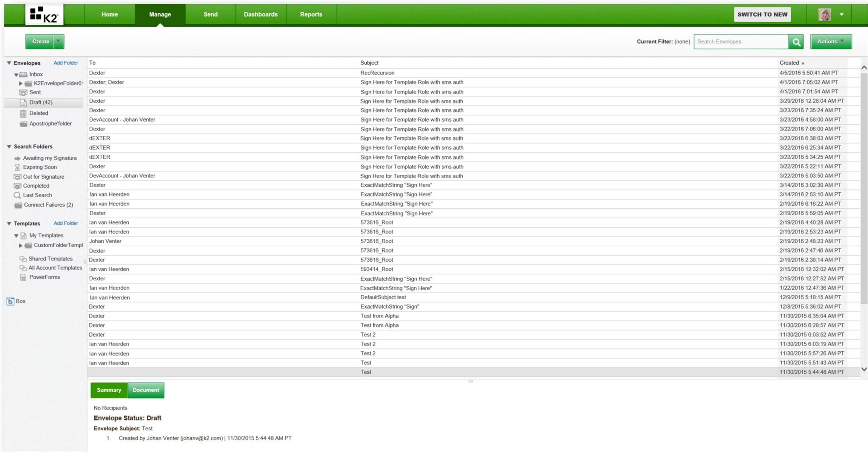868x452 pixels.
Task: Click the Awaiting my Signature arrow icon
Action: (17, 158)
